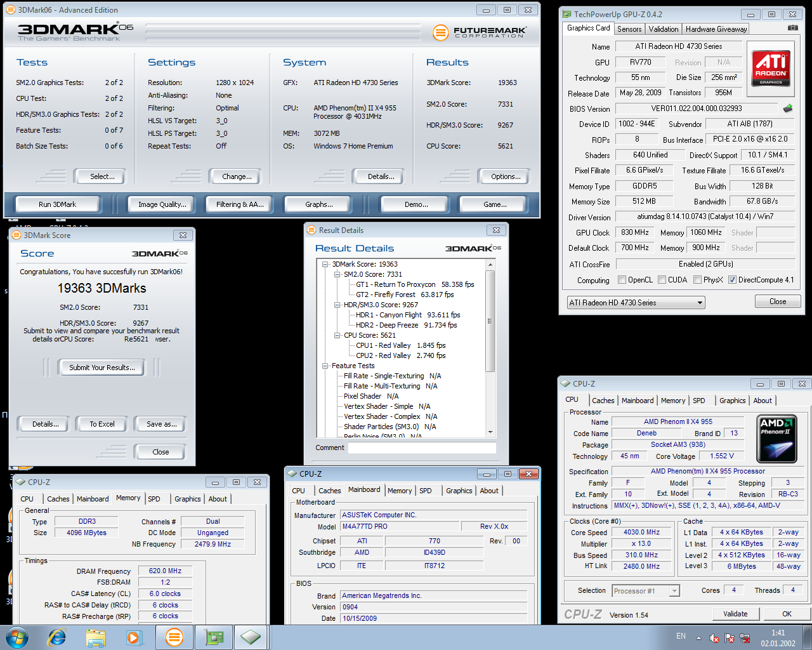Click the Submit Your Results... button
The image size is (812, 650).
[102, 368]
